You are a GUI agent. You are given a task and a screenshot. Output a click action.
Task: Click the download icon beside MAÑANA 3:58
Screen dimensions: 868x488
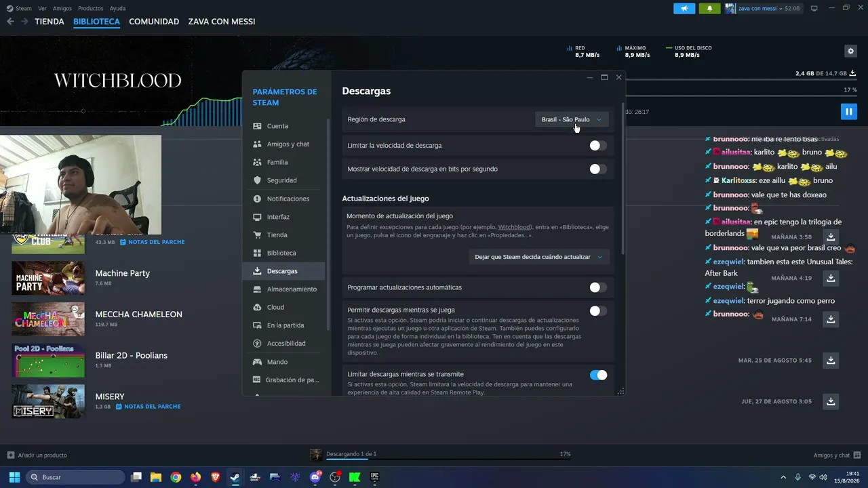coord(831,237)
